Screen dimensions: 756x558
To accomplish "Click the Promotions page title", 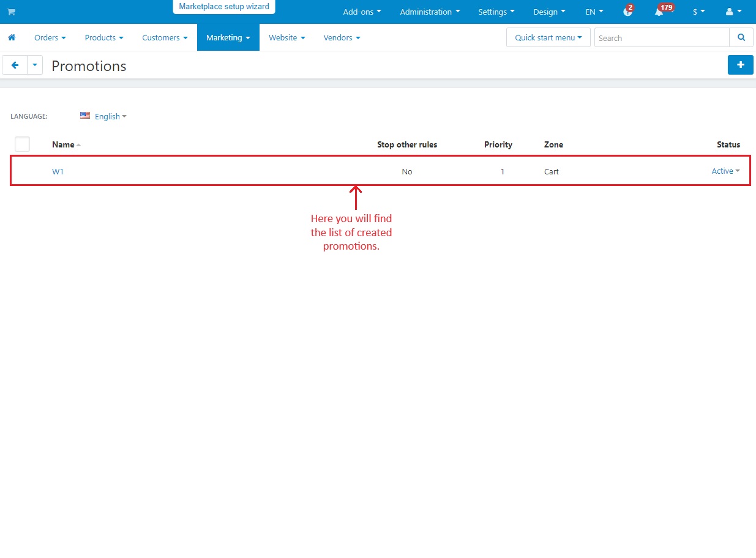I will click(x=89, y=66).
